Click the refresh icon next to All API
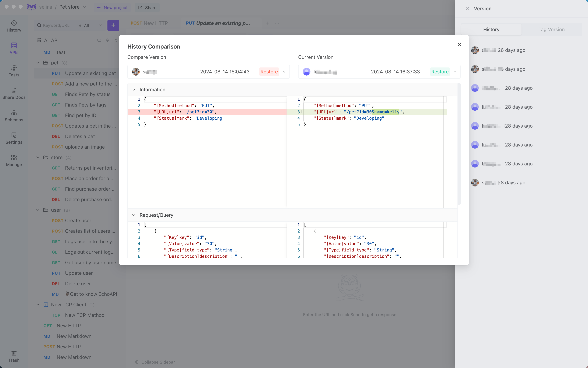 coord(99,40)
